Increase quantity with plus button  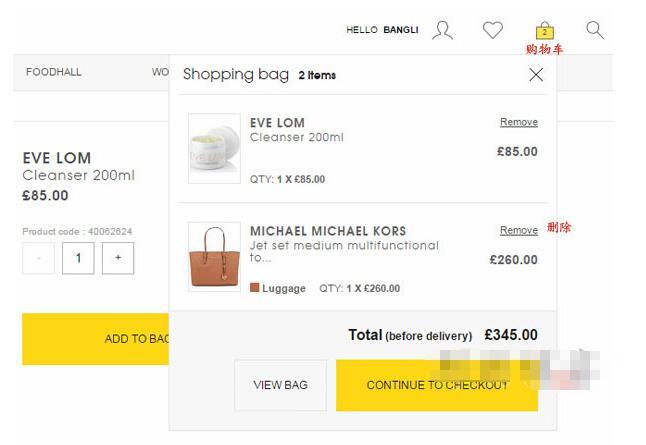click(118, 258)
